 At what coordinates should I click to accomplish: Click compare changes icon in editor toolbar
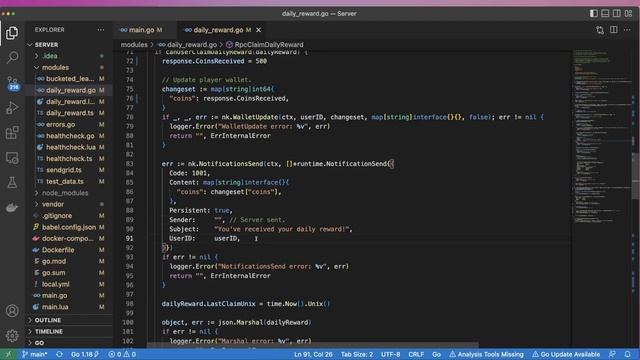pos(600,30)
